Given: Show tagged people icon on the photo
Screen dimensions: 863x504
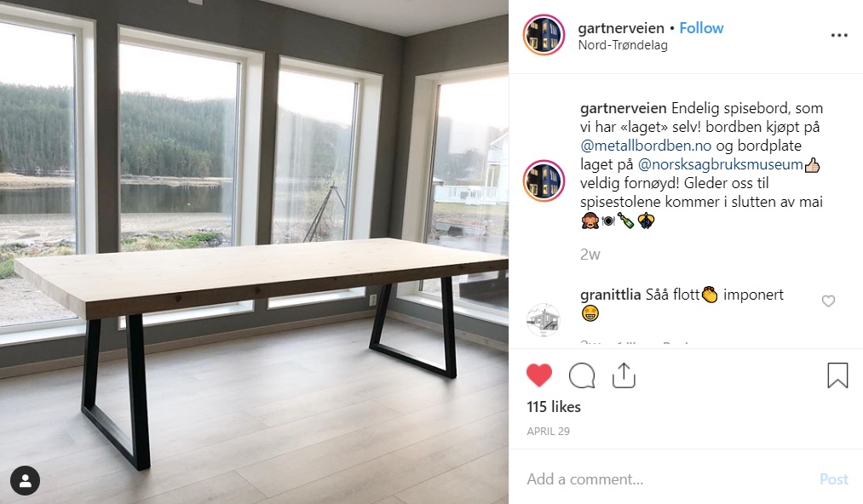Looking at the screenshot, I should tap(25, 480).
